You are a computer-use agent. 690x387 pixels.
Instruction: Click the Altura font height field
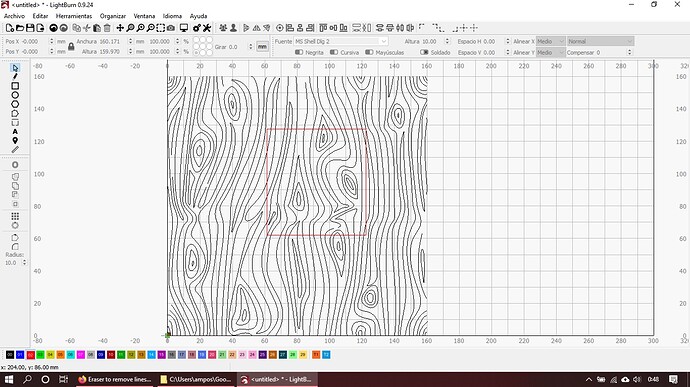(x=433, y=41)
